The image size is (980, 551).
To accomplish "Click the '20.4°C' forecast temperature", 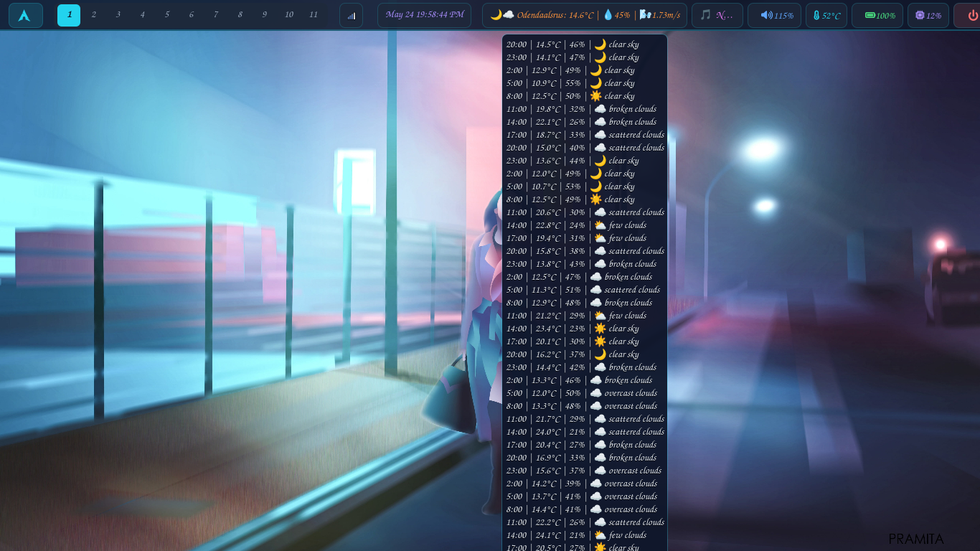I will (x=548, y=445).
